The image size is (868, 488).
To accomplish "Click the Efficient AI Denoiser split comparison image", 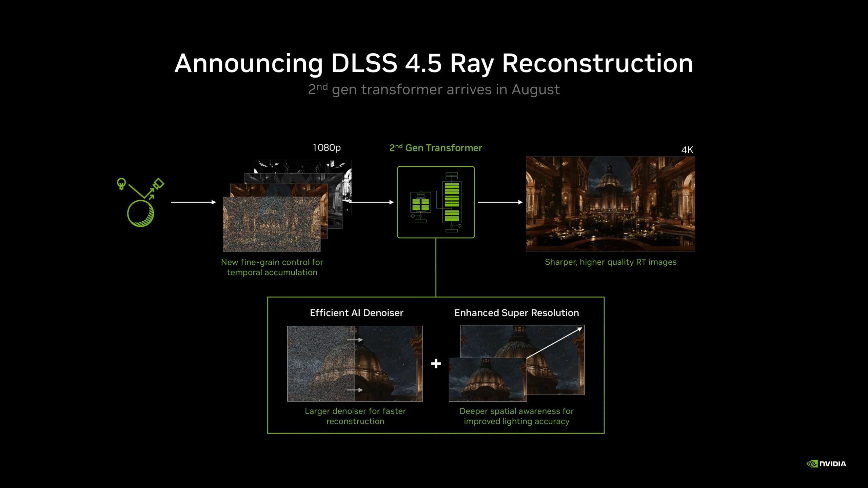I will point(355,364).
